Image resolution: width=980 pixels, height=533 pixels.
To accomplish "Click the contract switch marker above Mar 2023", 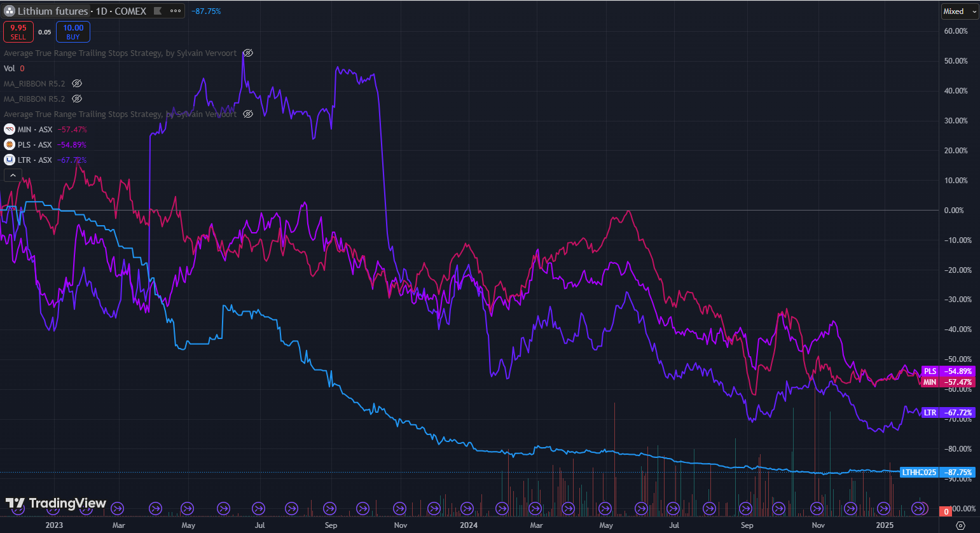I will pos(117,508).
